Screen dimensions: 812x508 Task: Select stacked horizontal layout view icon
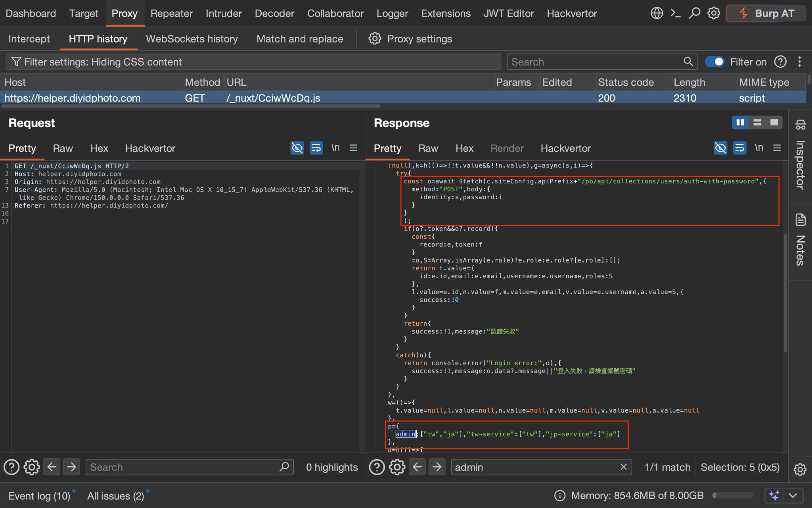(x=757, y=123)
